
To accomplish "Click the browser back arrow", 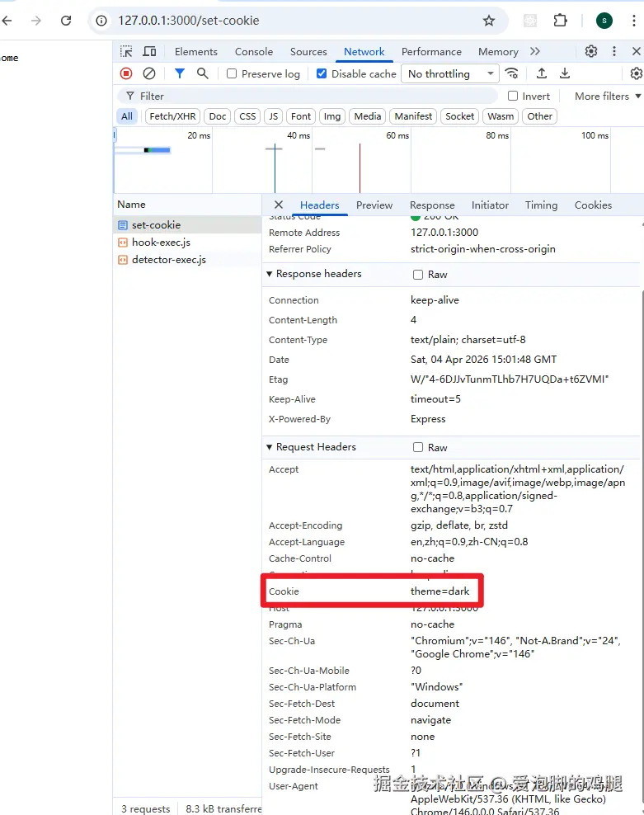I will point(7,21).
